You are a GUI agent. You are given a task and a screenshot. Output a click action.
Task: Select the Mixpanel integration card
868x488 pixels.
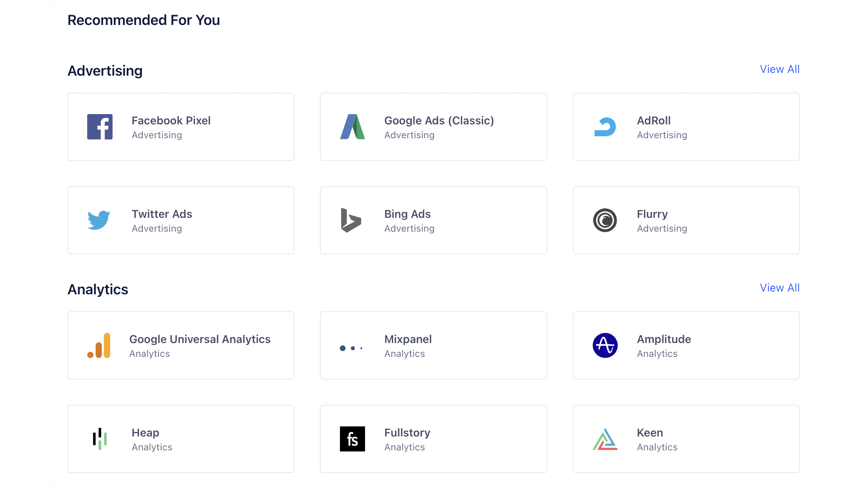tap(434, 345)
